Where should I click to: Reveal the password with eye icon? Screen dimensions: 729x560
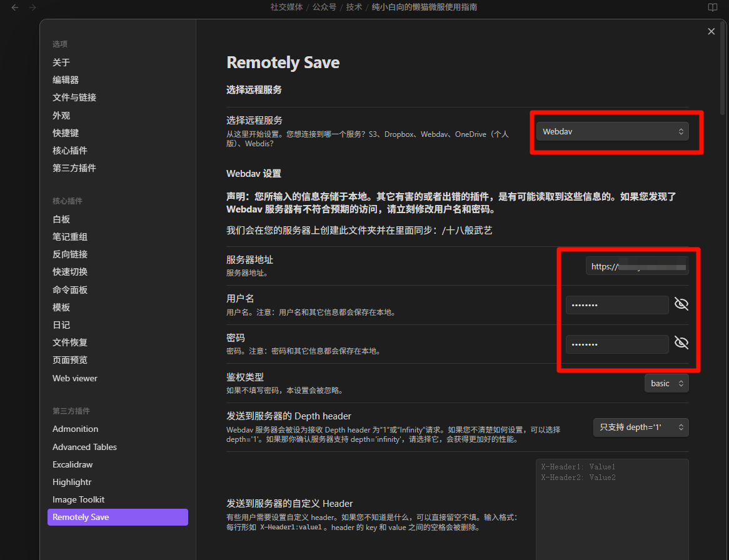(x=681, y=343)
